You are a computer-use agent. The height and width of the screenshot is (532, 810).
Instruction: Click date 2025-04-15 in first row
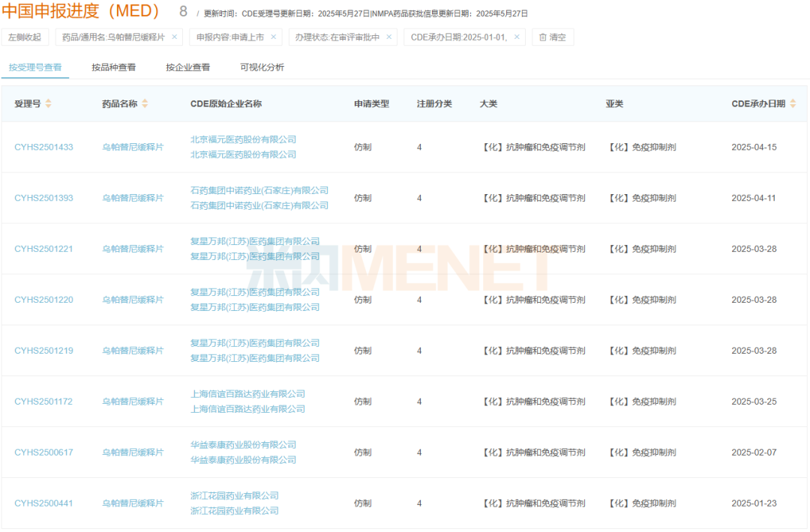pos(754,147)
